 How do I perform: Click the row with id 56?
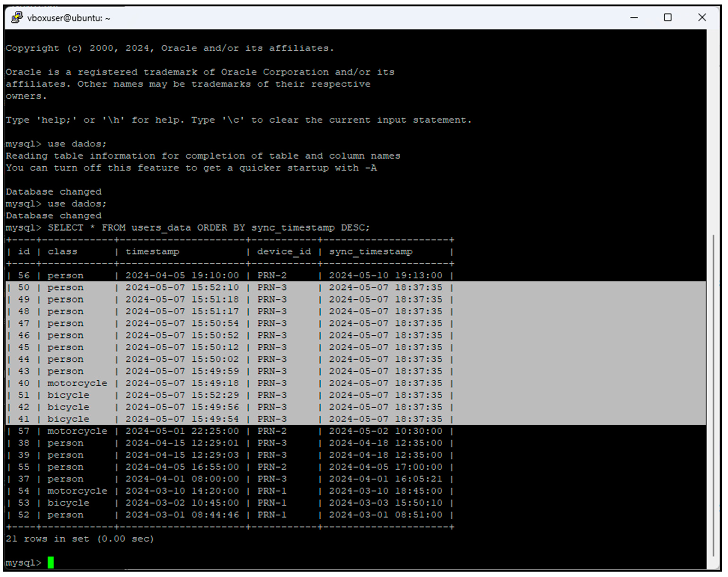pos(24,276)
